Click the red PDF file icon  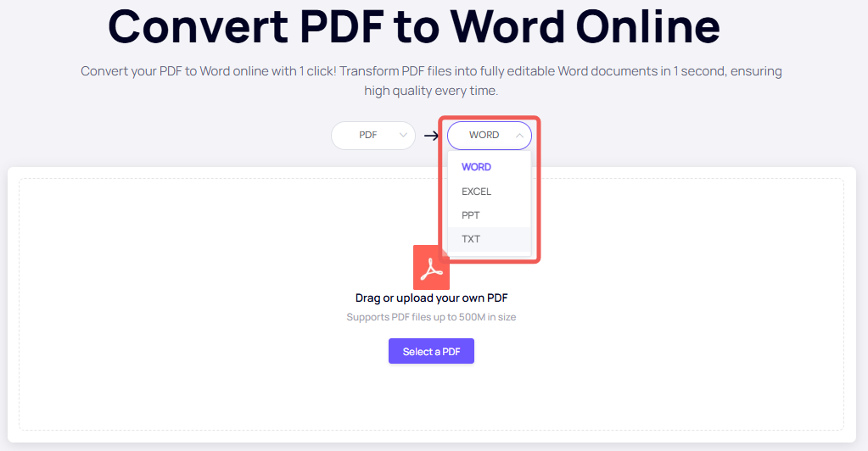[x=431, y=268]
